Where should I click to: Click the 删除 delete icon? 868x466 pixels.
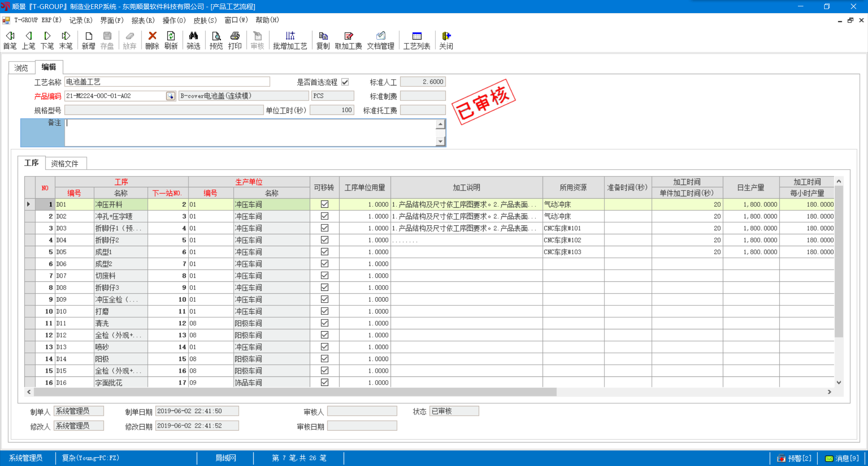[x=152, y=40]
